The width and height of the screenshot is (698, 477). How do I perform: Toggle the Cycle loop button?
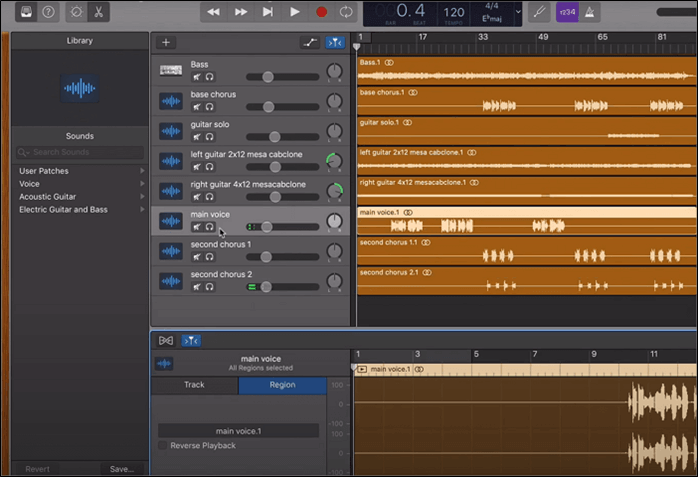347,12
